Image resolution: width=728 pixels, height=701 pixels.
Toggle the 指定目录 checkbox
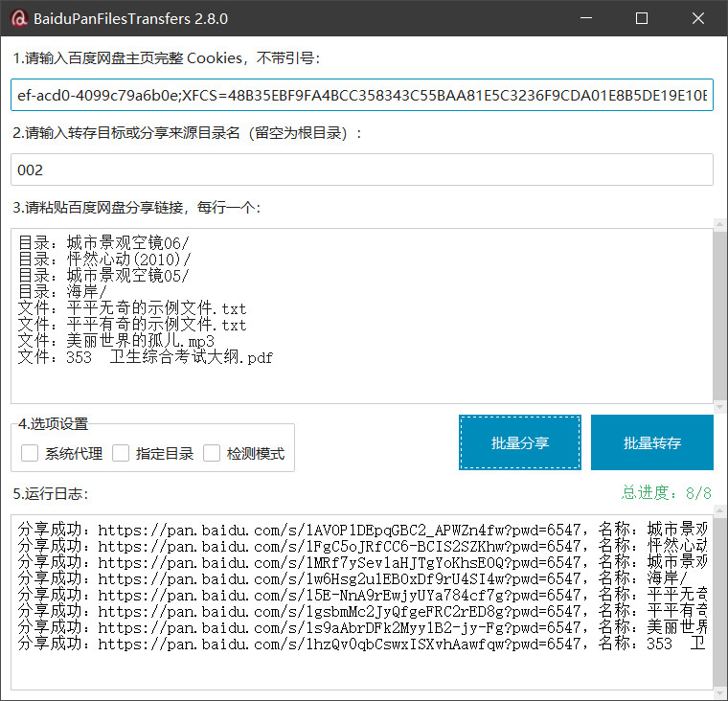[121, 453]
